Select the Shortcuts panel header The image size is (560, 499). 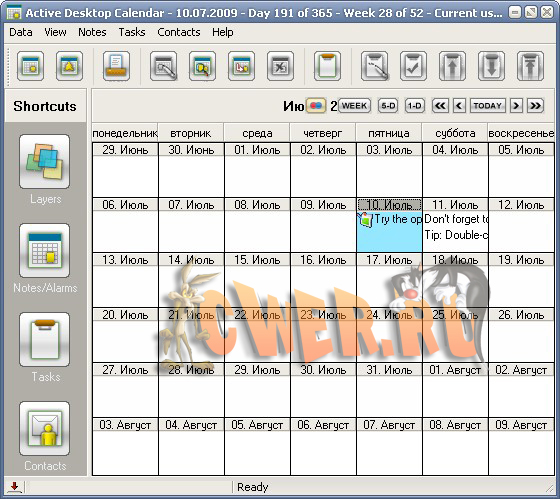[x=45, y=106]
